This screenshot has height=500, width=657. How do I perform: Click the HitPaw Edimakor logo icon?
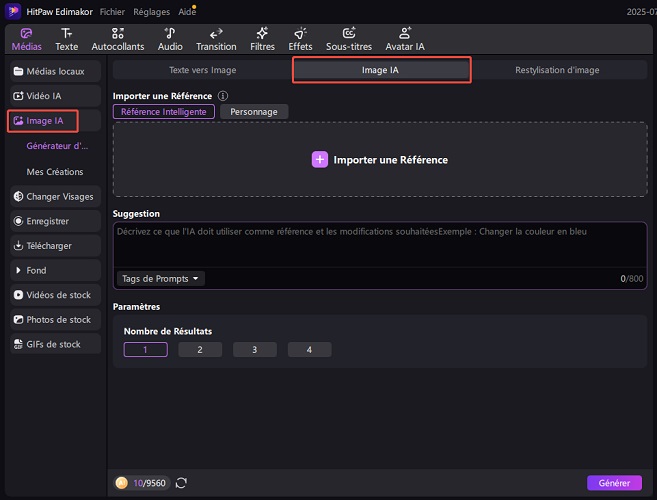[x=13, y=11]
